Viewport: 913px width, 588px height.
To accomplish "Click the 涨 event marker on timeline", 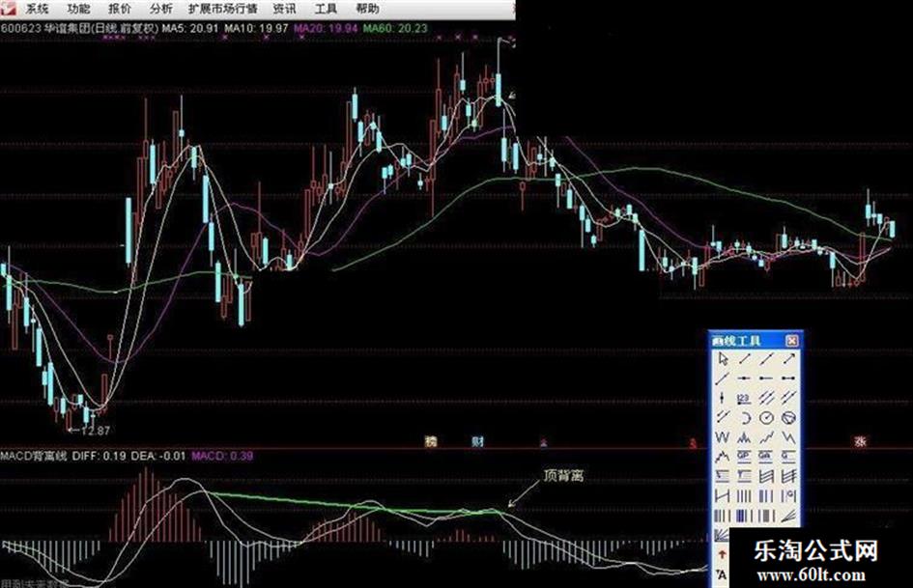I will 860,442.
